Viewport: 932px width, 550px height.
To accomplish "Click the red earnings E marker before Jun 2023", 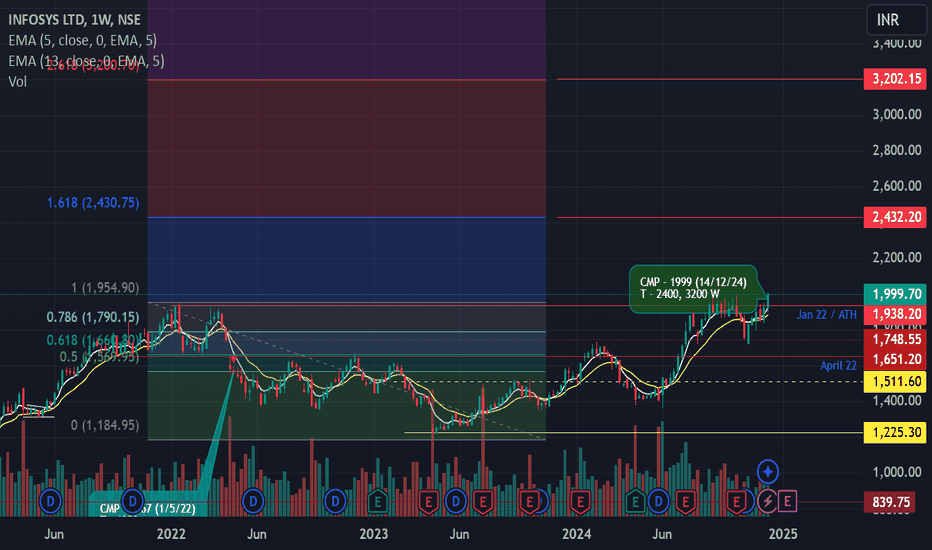I will pyautogui.click(x=429, y=502).
